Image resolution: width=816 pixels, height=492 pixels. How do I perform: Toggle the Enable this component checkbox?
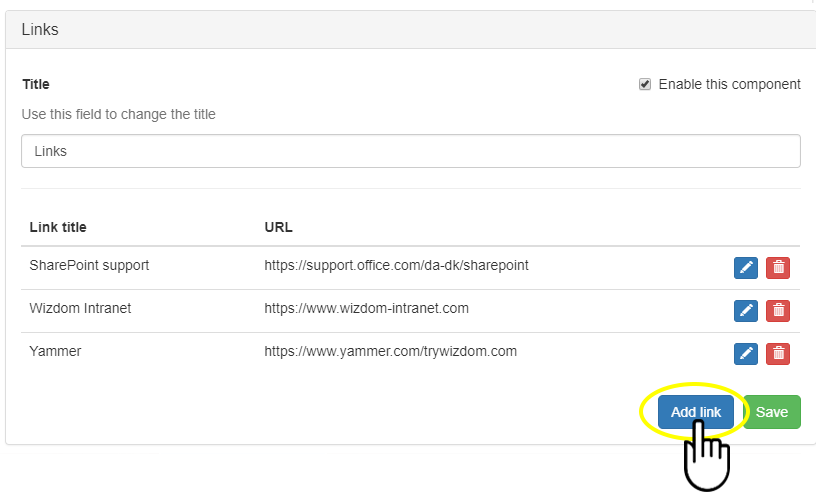tap(645, 84)
